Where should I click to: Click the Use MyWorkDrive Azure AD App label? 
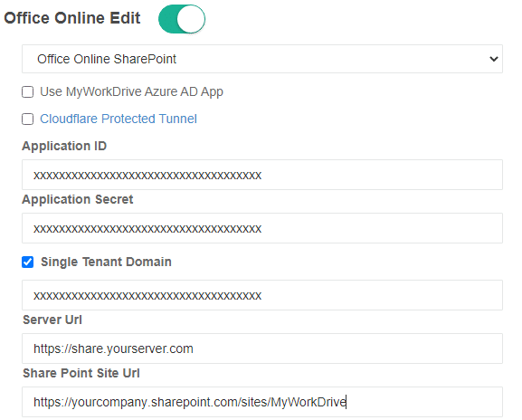[x=131, y=91]
